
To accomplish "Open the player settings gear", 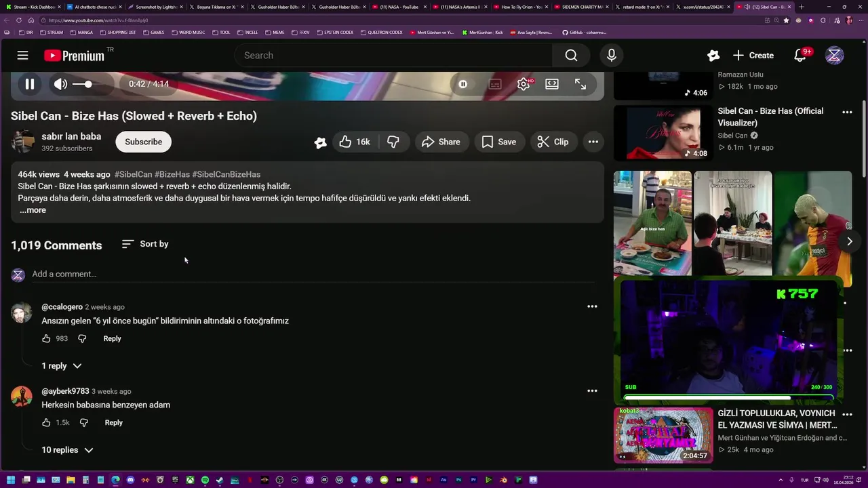I will (x=524, y=84).
